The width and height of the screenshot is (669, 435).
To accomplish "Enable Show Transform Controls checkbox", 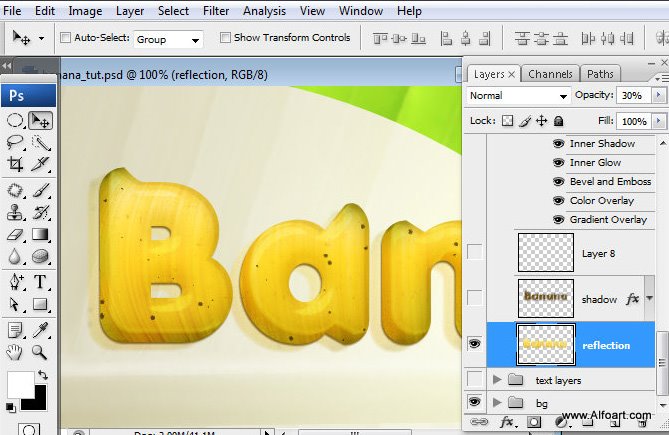I will (x=225, y=38).
